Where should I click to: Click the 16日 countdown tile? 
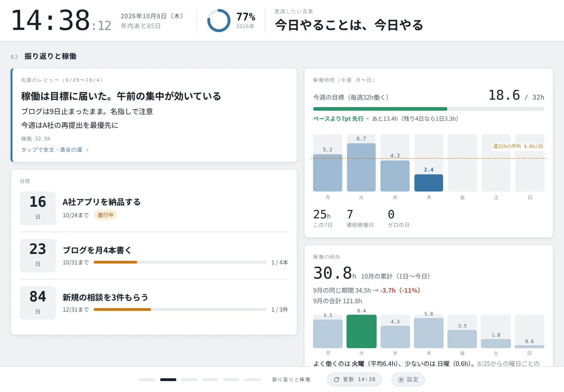tap(38, 208)
